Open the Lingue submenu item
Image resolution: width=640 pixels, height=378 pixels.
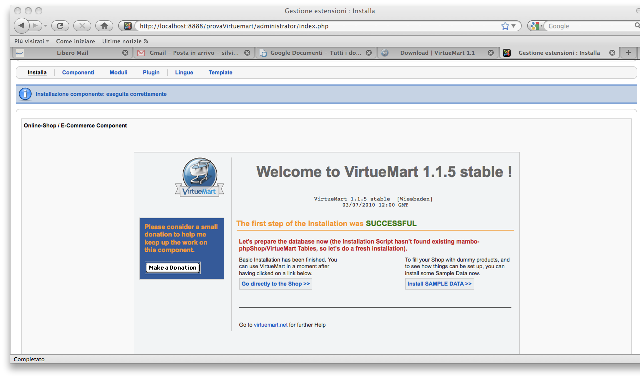tap(184, 72)
